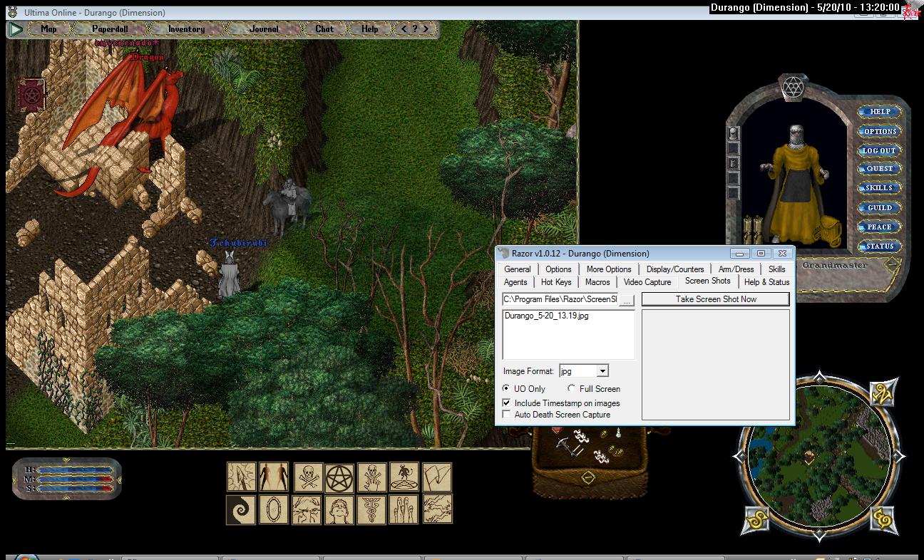Cast the oval mirror spell icon
This screenshot has height=560, width=924.
coord(274,509)
